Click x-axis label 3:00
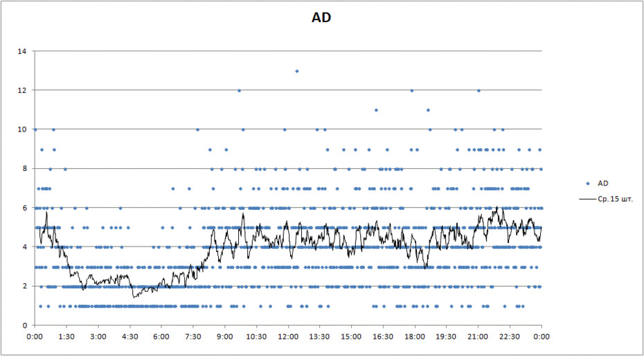Screen dimensions: 644x356 click(x=98, y=337)
